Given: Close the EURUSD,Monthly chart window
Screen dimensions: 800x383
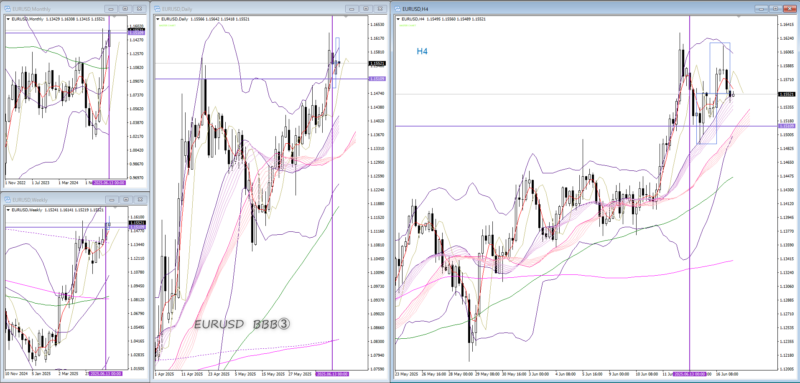Looking at the screenshot, I should click(139, 9).
